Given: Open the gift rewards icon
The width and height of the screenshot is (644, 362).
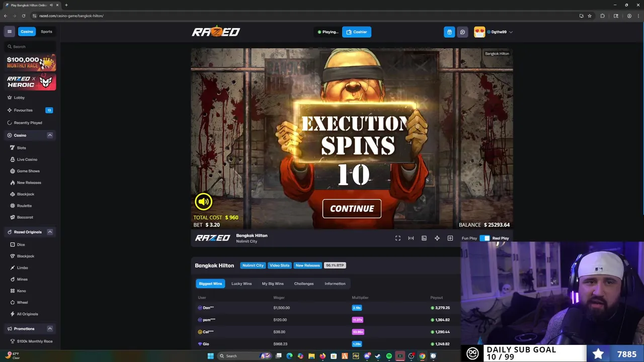Looking at the screenshot, I should 449,32.
